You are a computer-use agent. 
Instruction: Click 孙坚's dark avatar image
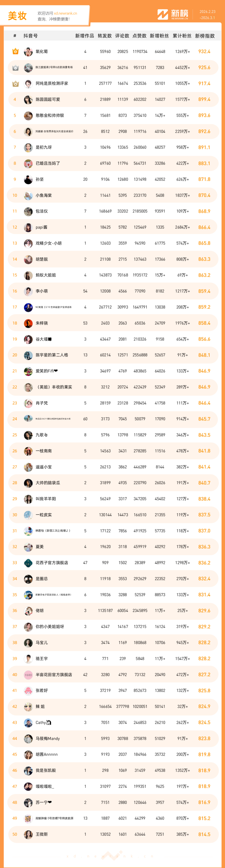tap(28, 180)
